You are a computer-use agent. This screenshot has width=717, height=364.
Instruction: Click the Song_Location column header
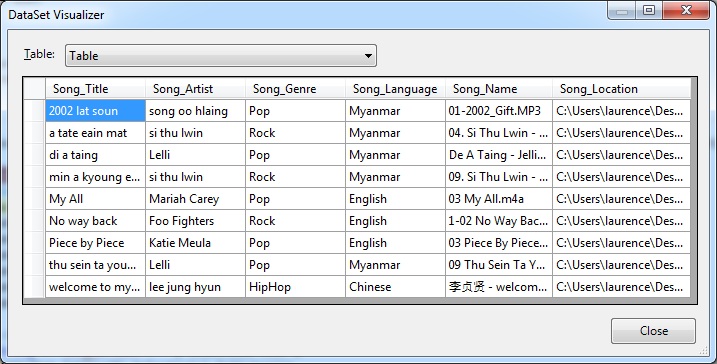coord(621,89)
